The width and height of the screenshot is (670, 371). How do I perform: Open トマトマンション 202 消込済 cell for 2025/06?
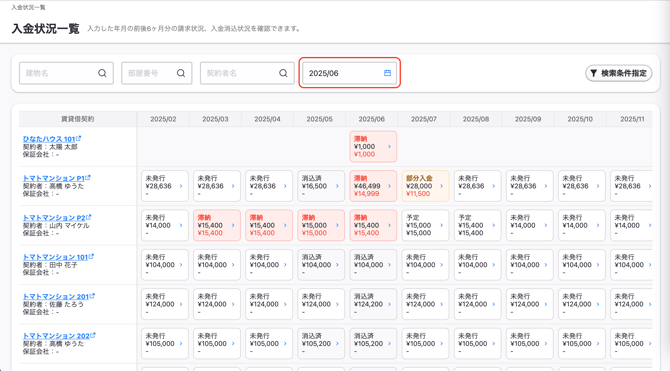373,343
